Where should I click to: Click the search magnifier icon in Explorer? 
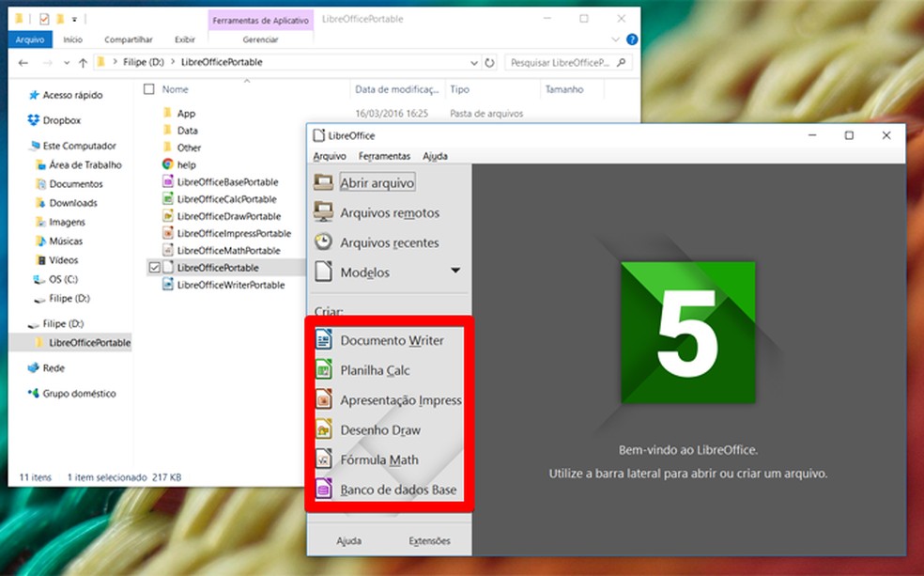pos(621,62)
